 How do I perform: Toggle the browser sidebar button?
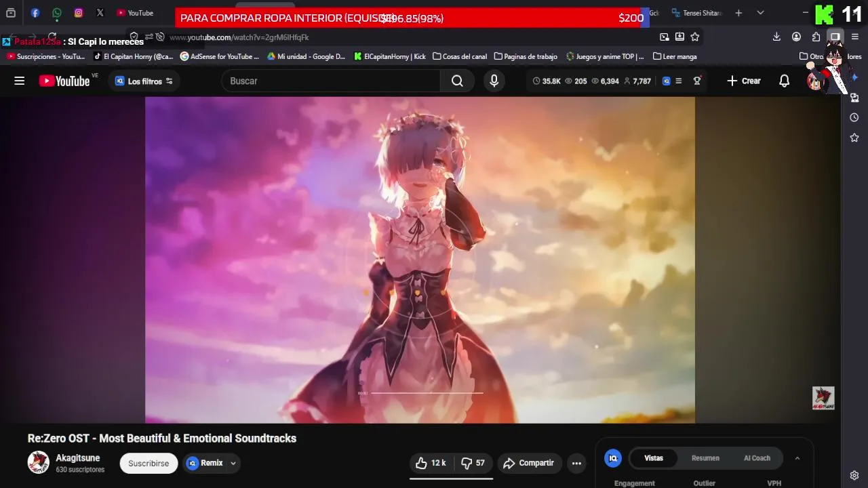[x=835, y=37]
